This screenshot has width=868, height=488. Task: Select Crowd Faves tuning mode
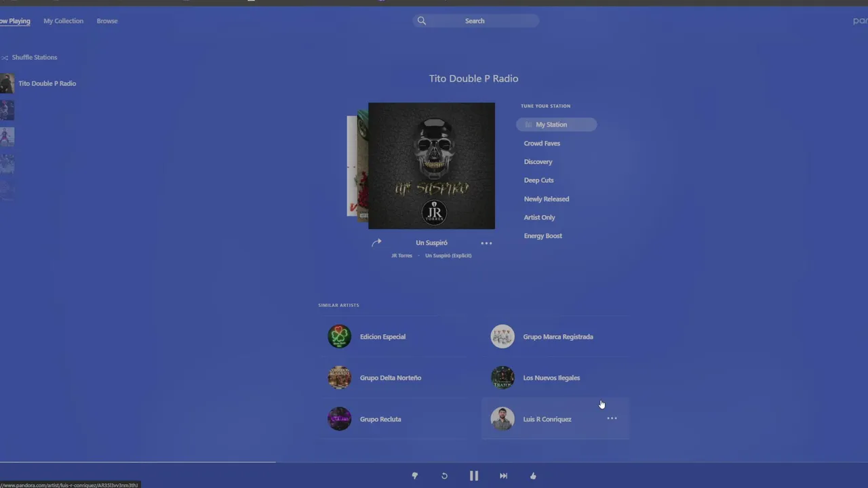tap(542, 143)
